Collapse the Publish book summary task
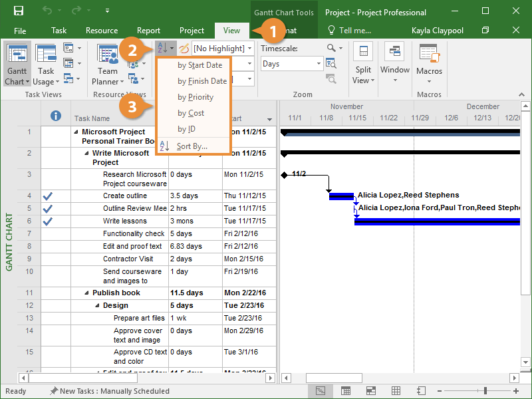The height and width of the screenshot is (399, 532). [86, 293]
